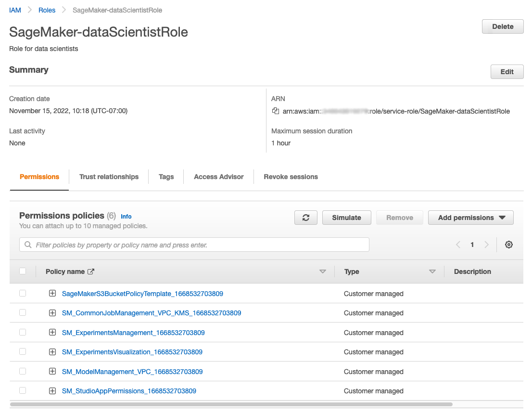532x414 pixels.
Task: Expand SageMakerS3BucketPolicyTemplate_1668532703809 policy details
Action: point(52,293)
